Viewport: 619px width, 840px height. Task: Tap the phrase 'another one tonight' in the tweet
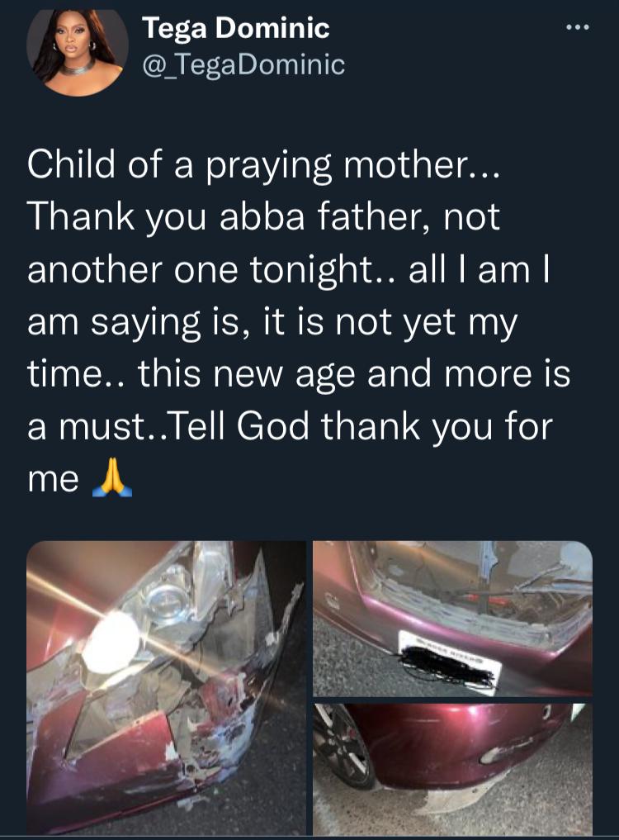click(x=201, y=269)
